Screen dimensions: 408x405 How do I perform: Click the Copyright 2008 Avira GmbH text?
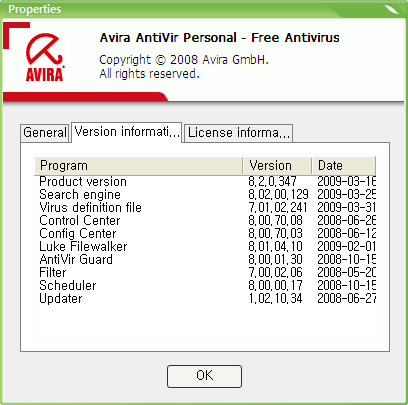[184, 60]
